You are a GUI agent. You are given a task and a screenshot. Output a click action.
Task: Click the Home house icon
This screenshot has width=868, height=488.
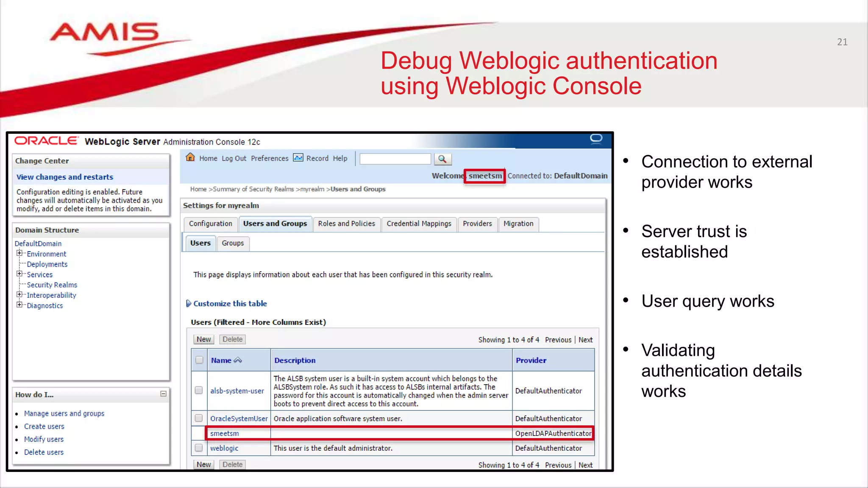(x=190, y=158)
